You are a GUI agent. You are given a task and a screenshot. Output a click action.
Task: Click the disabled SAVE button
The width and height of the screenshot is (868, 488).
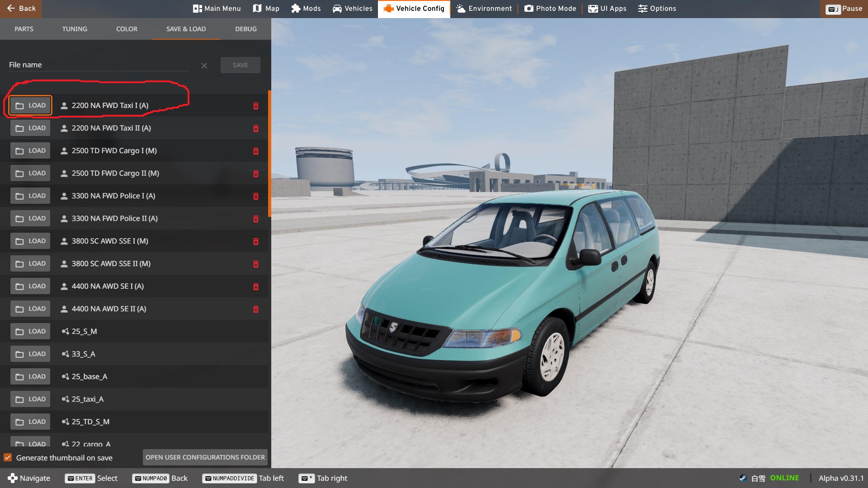(240, 65)
